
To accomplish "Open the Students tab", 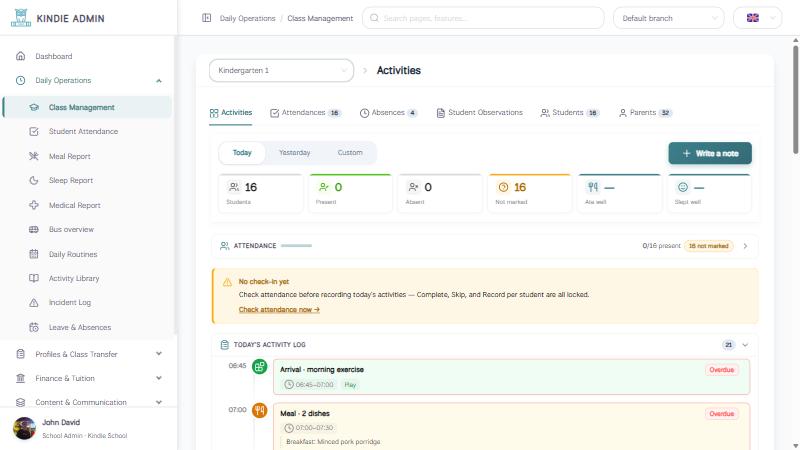I will [x=570, y=113].
